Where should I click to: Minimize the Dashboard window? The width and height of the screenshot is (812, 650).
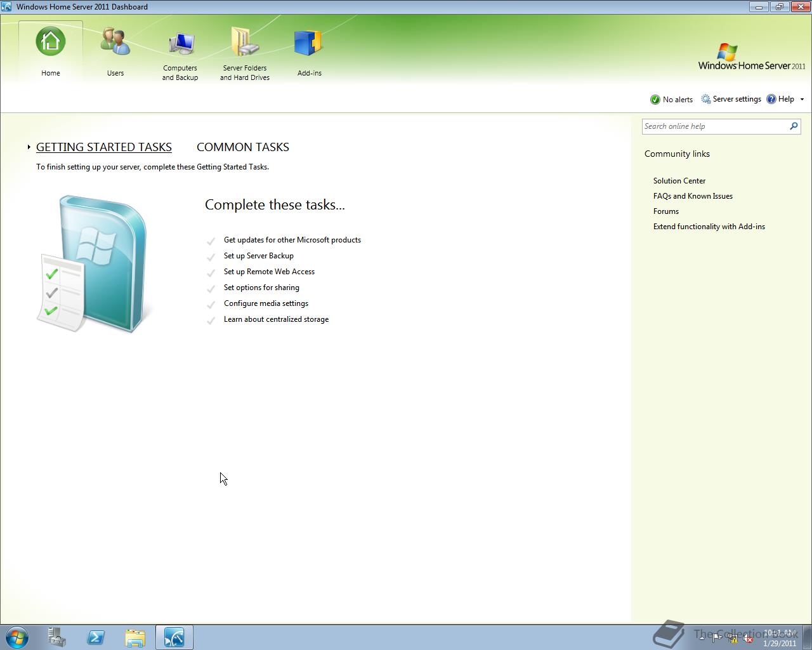tap(759, 7)
